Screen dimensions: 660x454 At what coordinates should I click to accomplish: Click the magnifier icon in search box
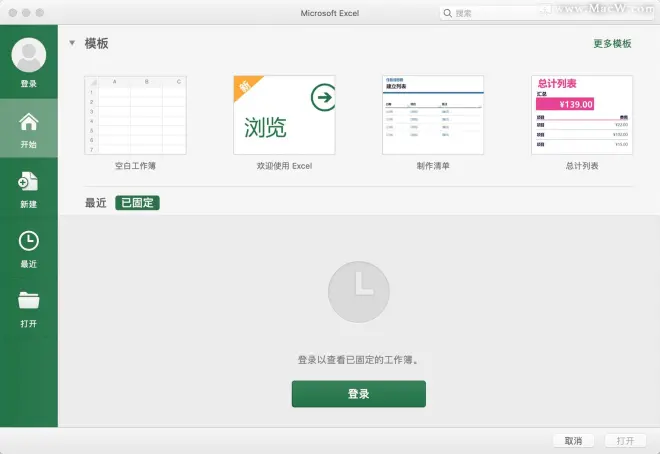[448, 13]
